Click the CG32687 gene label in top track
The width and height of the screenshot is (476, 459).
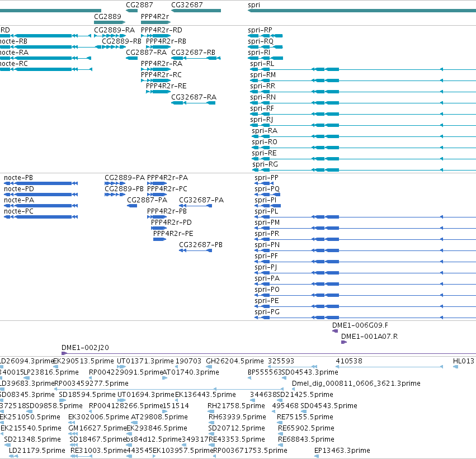(187, 5)
